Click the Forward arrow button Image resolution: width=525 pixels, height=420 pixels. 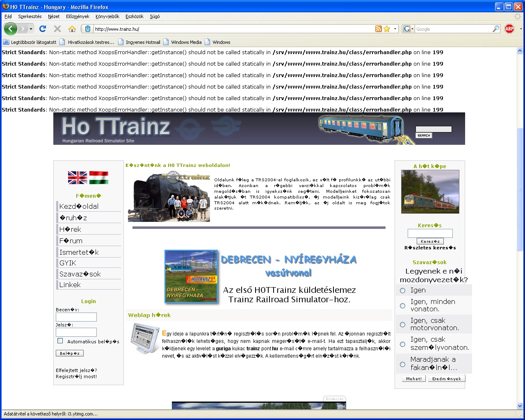tap(23, 29)
